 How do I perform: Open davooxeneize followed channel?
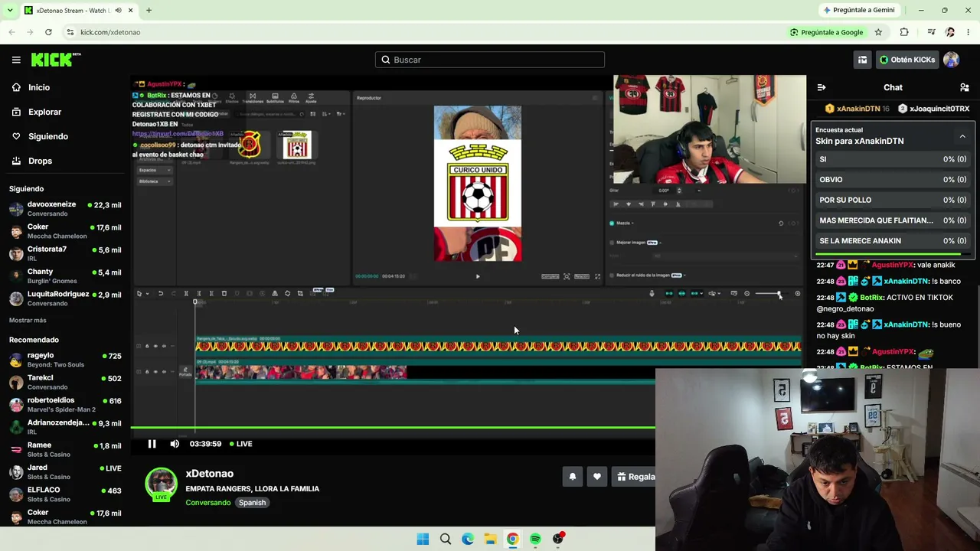click(x=65, y=209)
